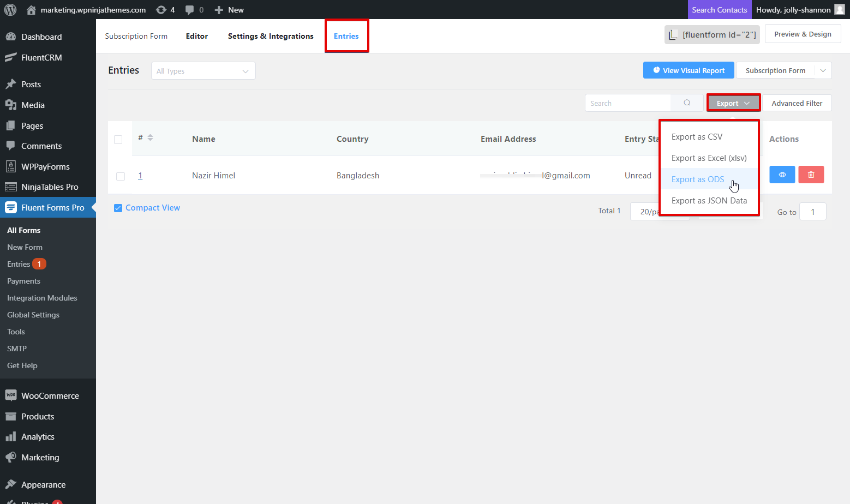Copy the fluentform shortcode icon

pyautogui.click(x=674, y=34)
